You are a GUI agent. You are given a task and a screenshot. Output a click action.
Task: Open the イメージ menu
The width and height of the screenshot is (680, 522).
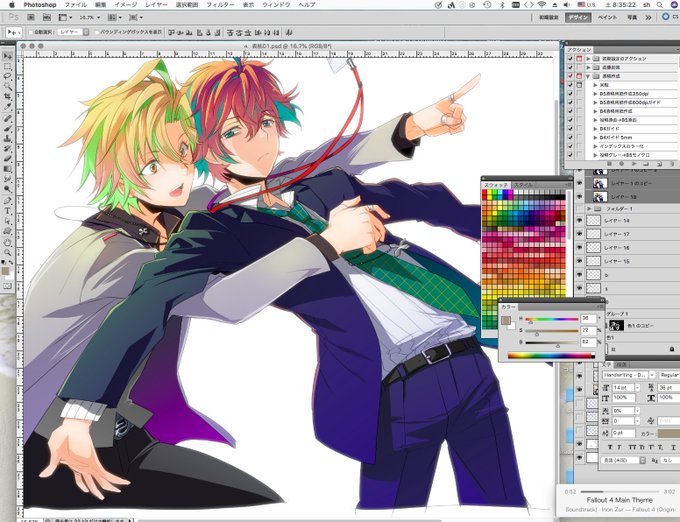(126, 5)
